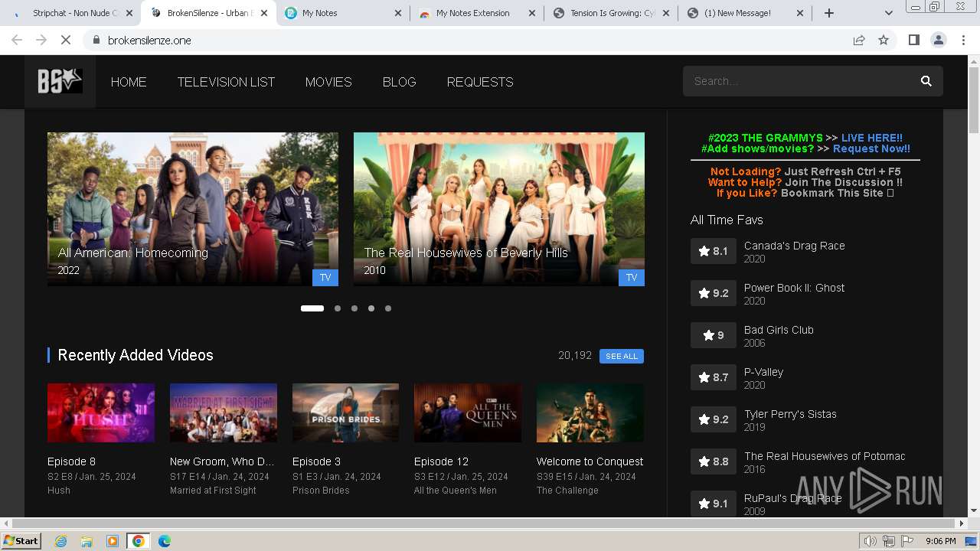Click the LIVE HERE!! link

tap(871, 138)
